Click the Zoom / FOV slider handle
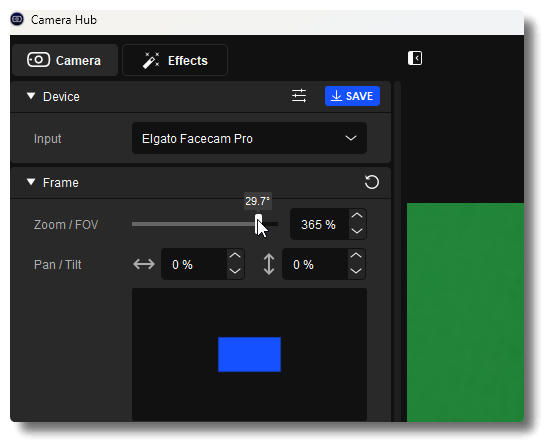Screen dimensions: 544x442 tap(258, 224)
